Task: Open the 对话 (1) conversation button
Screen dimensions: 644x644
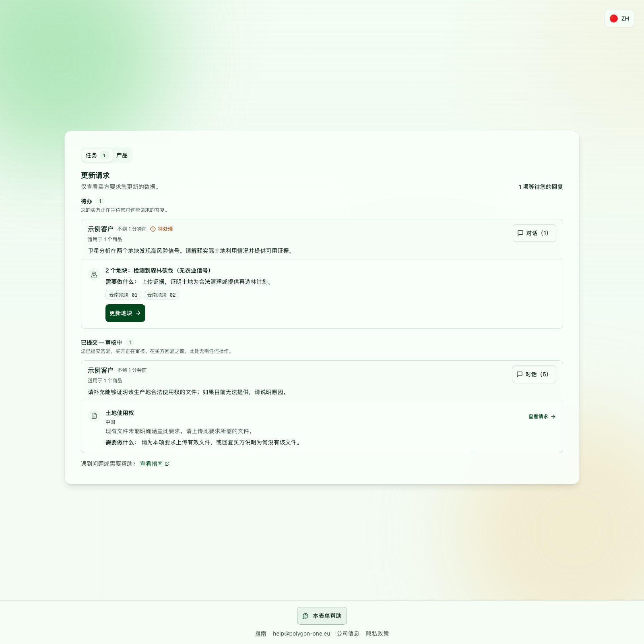Action: 534,233
